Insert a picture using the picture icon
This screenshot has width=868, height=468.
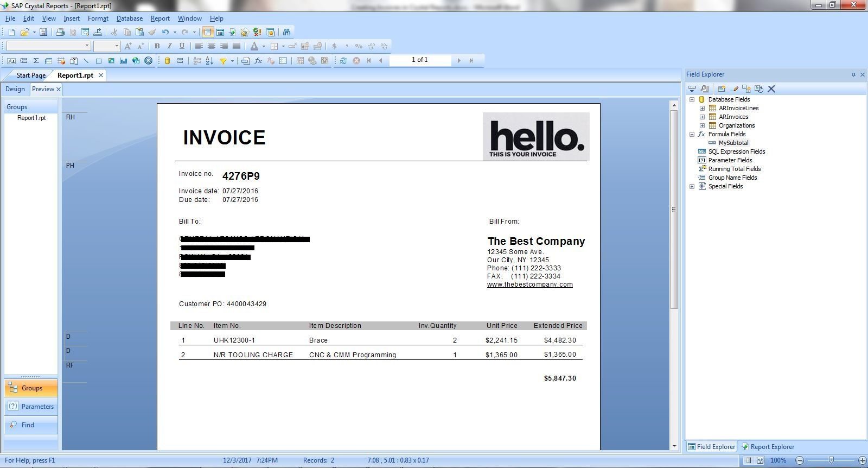coord(111,61)
